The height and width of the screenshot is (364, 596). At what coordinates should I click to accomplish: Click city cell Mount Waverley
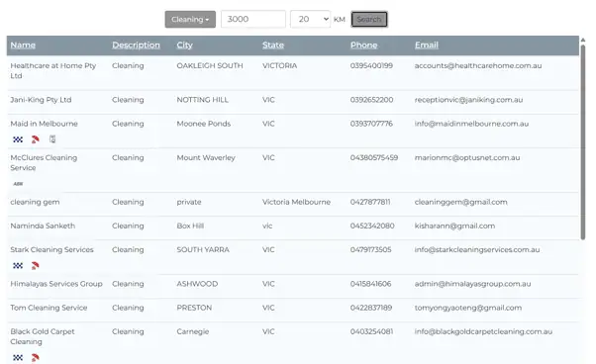(206, 158)
